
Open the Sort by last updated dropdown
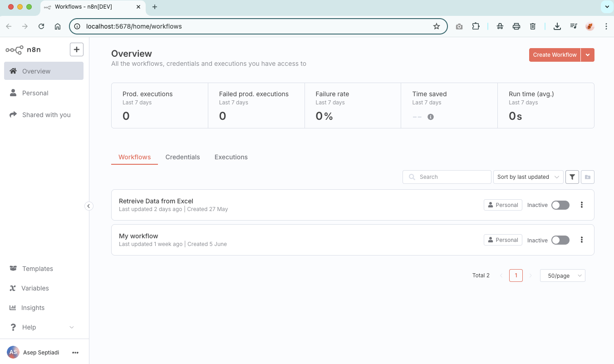click(x=528, y=177)
